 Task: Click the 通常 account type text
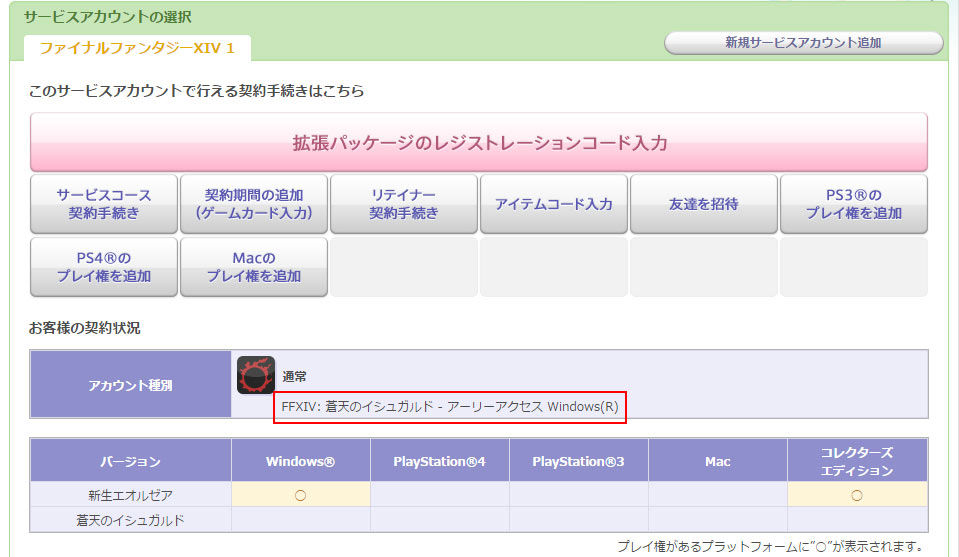pyautogui.click(x=294, y=377)
